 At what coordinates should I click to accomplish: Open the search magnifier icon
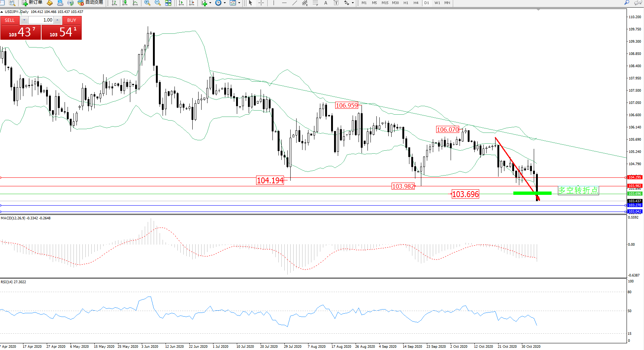click(x=627, y=3)
